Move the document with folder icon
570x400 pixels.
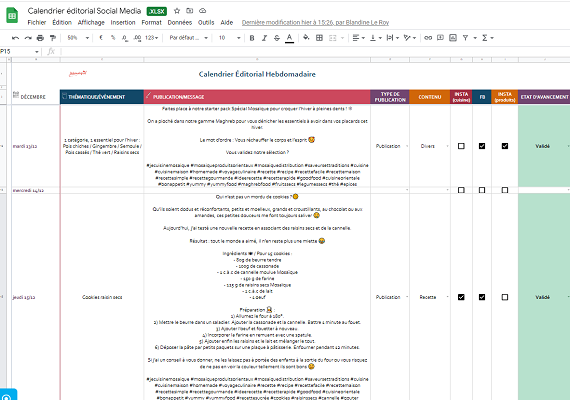(x=190, y=11)
